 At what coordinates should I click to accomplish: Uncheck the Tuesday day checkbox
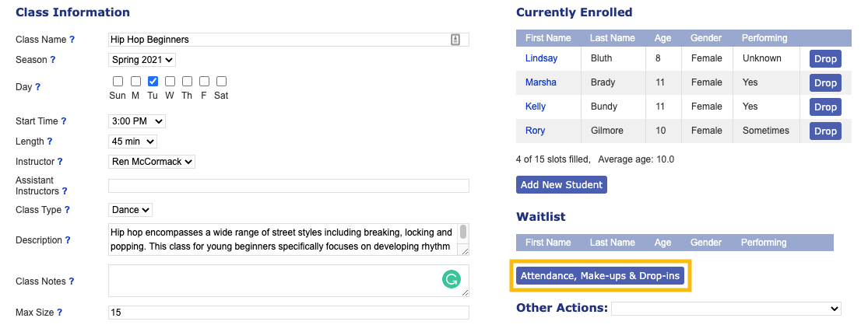tap(153, 81)
